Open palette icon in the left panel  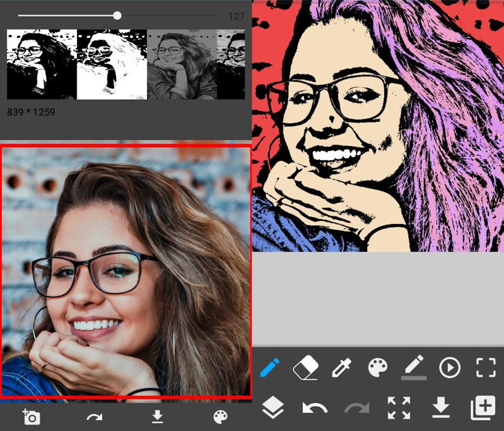click(x=220, y=417)
